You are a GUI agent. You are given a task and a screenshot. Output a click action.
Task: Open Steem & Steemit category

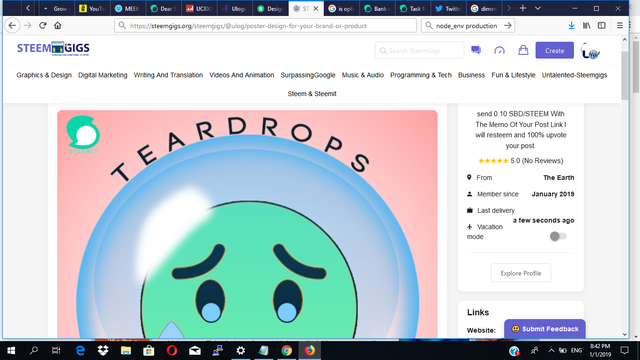[x=312, y=94]
